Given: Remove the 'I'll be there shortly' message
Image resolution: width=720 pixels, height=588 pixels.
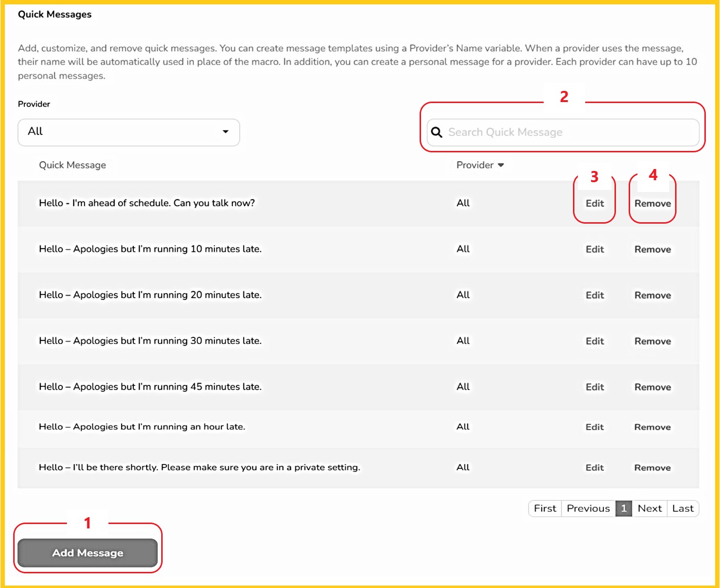Looking at the screenshot, I should click(652, 467).
